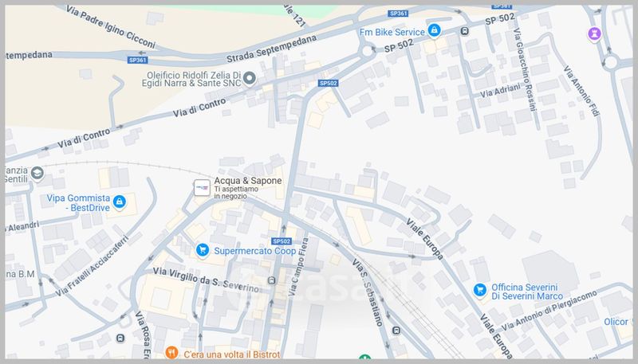Click bus stop icon on Via Virgilio da S. Severino
This screenshot has height=364, width=638.
[x=272, y=280]
